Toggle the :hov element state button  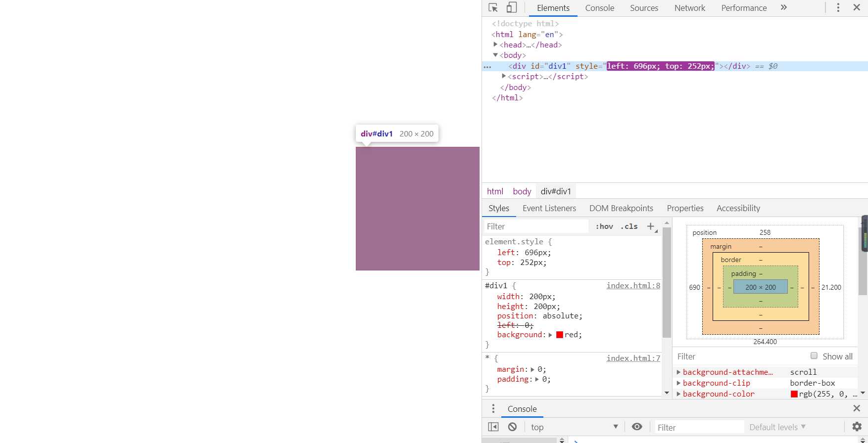[604, 226]
